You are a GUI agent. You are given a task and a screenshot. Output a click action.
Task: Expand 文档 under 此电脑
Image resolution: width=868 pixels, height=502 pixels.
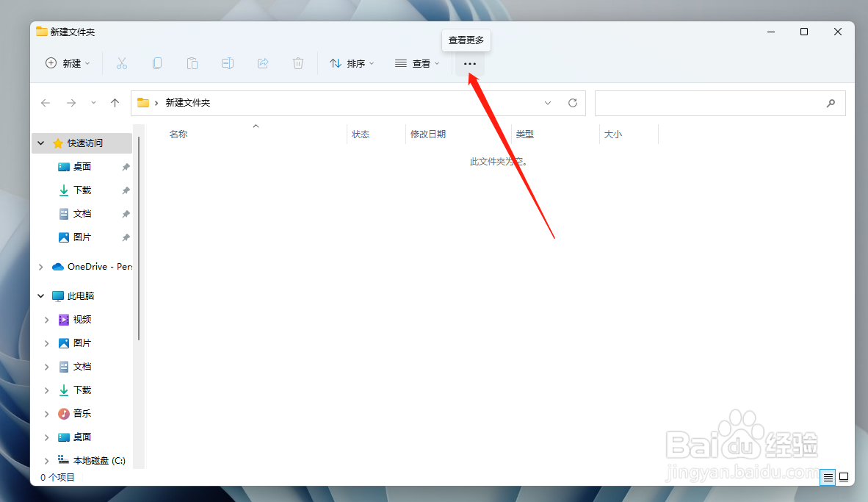[46, 367]
